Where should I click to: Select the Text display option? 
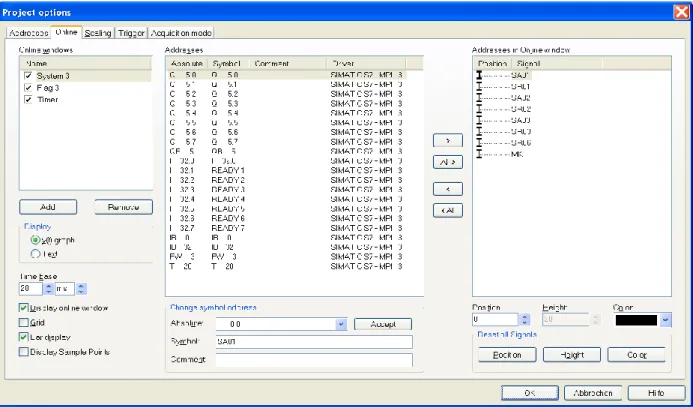pos(35,254)
